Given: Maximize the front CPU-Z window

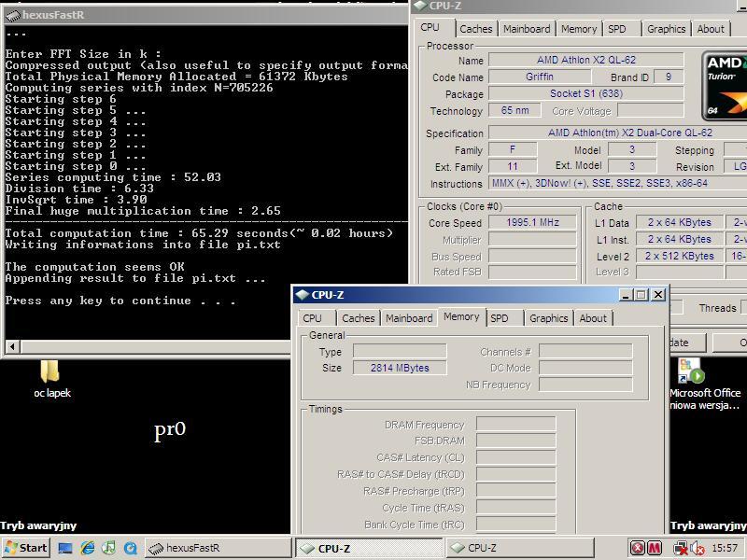Looking at the screenshot, I should point(641,295).
